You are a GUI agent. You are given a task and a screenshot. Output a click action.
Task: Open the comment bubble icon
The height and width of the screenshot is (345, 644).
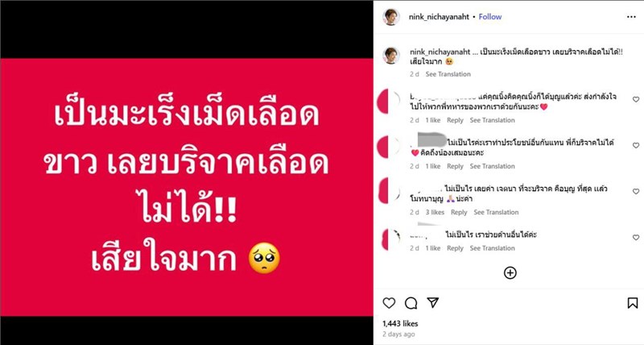411,303
